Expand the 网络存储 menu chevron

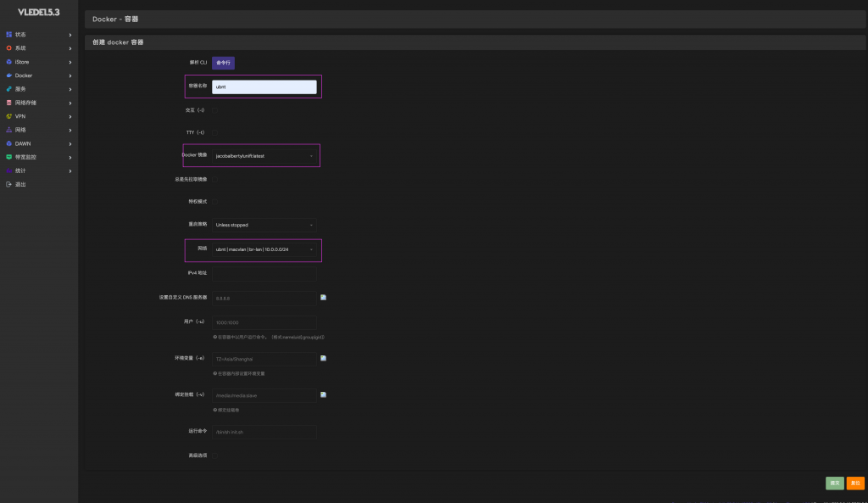click(x=70, y=103)
